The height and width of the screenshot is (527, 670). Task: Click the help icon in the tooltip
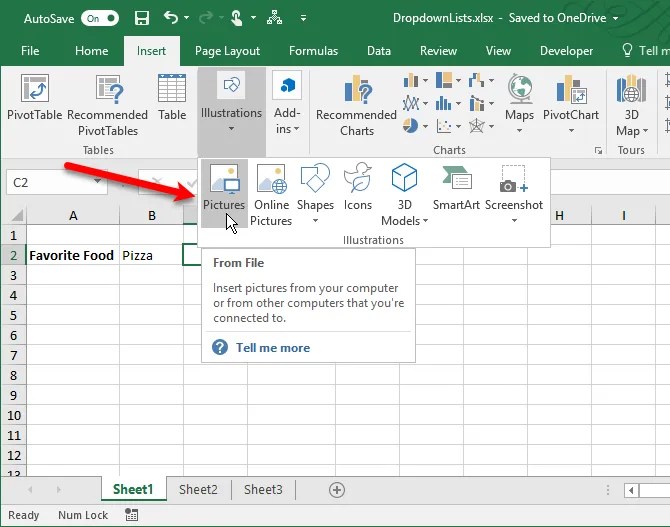(220, 347)
